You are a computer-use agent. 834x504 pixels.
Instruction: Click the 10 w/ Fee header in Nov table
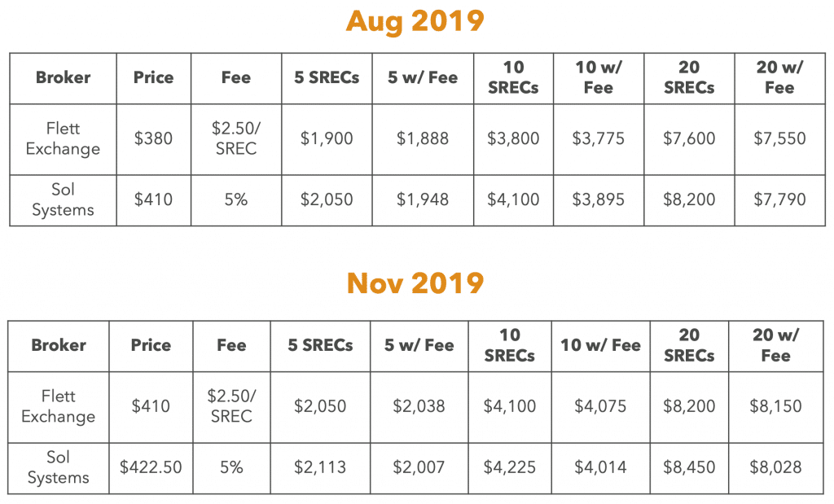(x=600, y=345)
